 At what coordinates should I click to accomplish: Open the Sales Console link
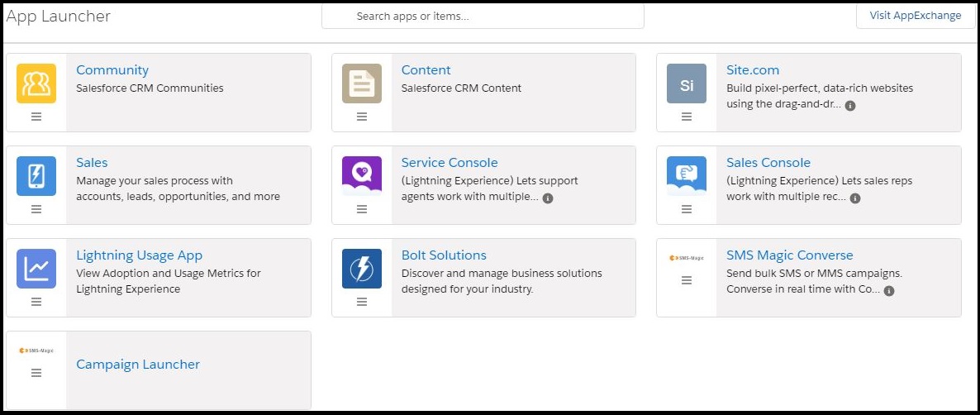pyautogui.click(x=768, y=163)
